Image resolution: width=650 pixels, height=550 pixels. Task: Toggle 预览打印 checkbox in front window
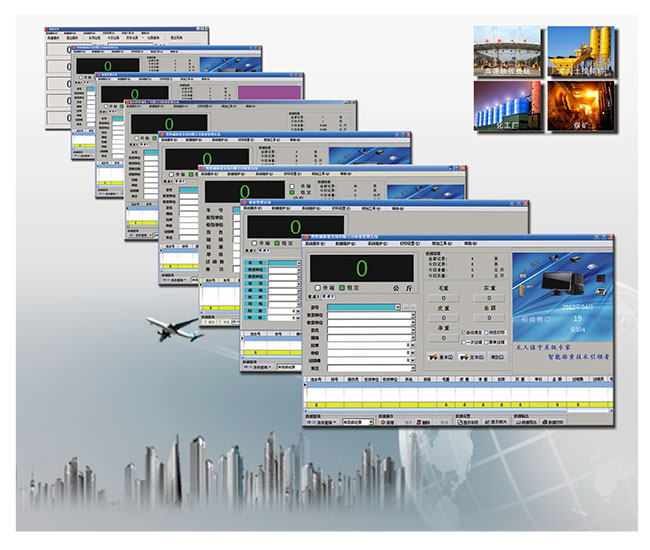point(487,332)
